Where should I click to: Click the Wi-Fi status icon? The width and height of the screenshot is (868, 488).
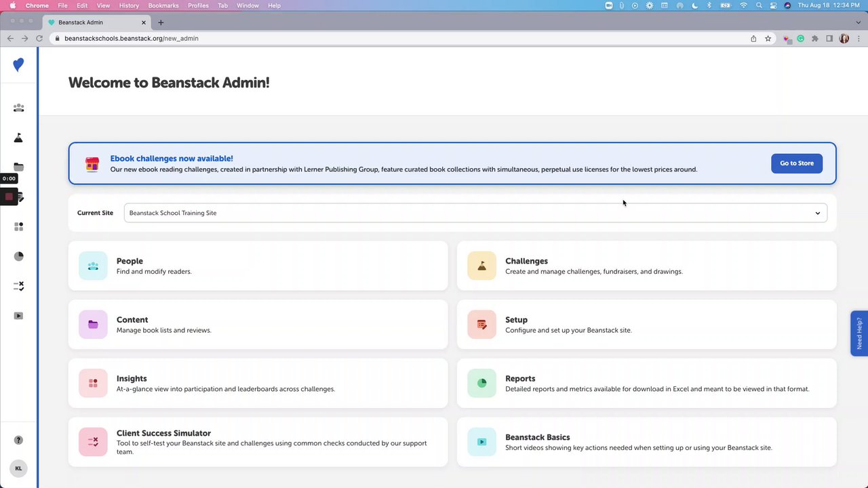pos(743,5)
